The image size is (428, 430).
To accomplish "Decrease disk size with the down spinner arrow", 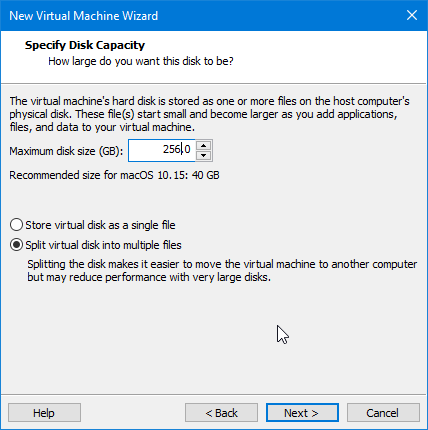I will point(203,155).
